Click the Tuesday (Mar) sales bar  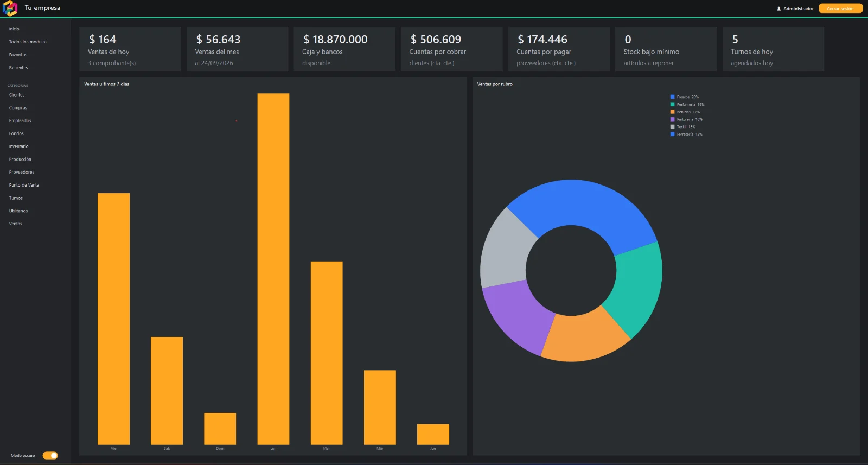tap(327, 353)
